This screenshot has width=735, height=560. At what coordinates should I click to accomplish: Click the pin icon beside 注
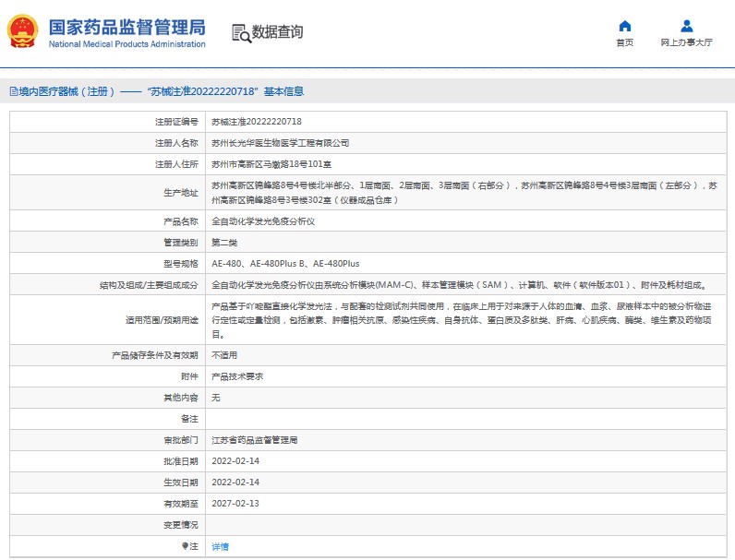185,546
